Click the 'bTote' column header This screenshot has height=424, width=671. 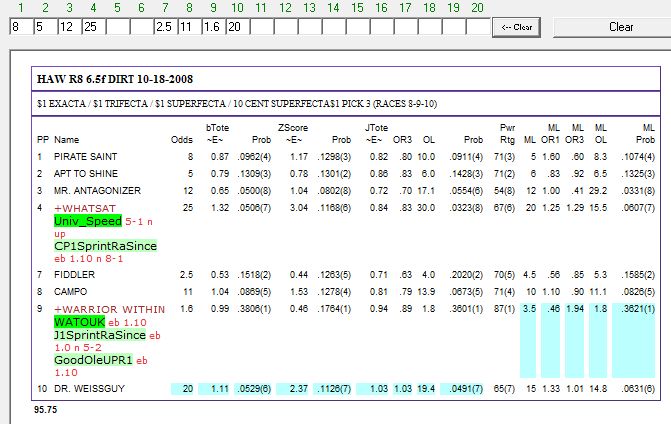pos(217,128)
